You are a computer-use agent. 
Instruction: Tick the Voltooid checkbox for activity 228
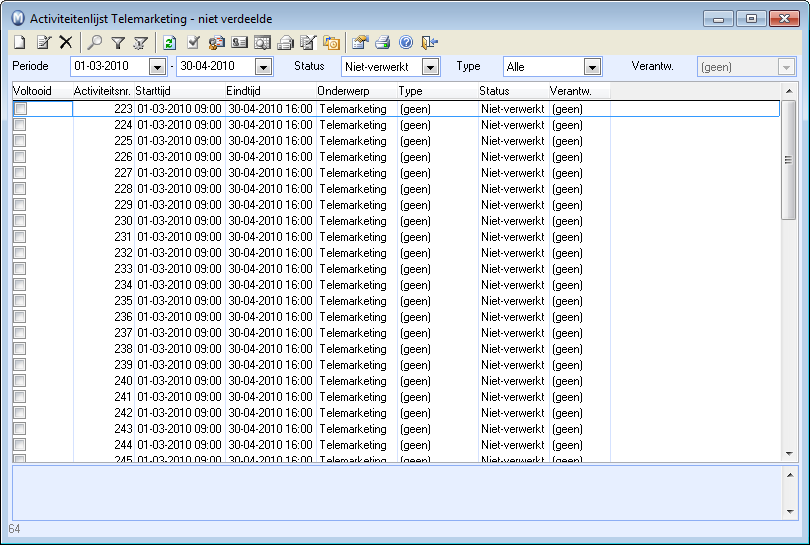pos(20,189)
